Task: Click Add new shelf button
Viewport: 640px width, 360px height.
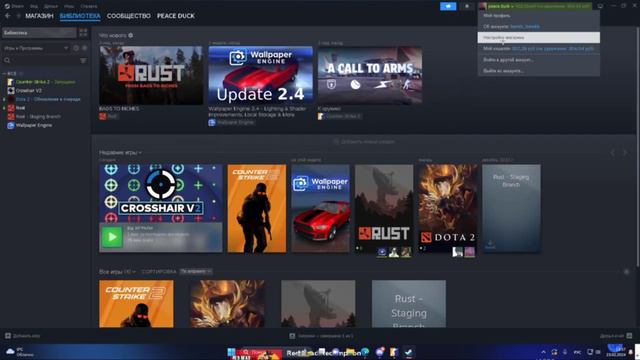Action: coord(364,142)
